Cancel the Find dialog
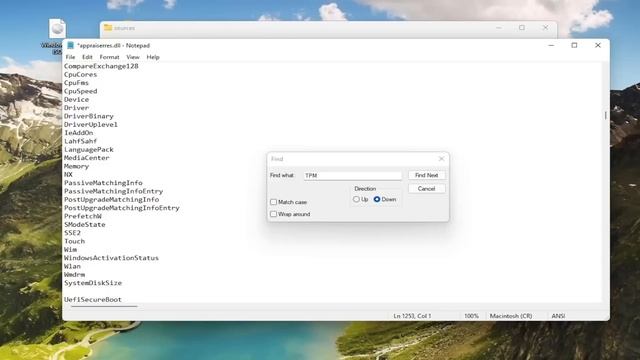640x360 pixels. click(427, 189)
